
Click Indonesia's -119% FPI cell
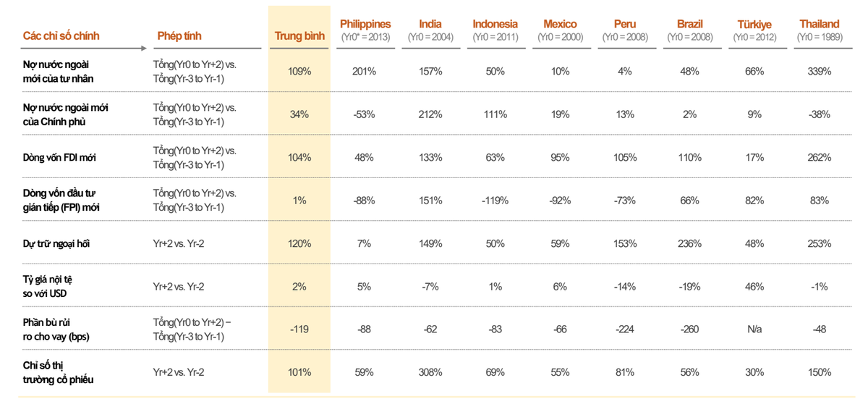(495, 201)
